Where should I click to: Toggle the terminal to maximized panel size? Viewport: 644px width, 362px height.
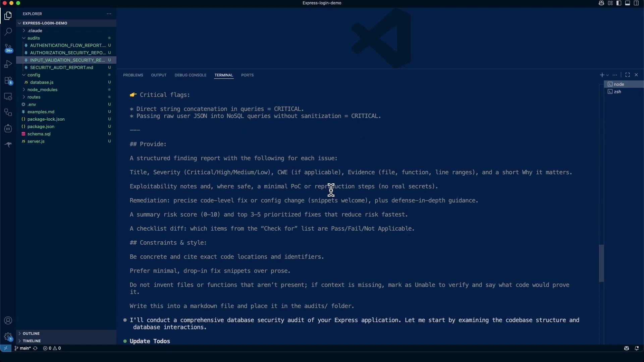point(628,75)
